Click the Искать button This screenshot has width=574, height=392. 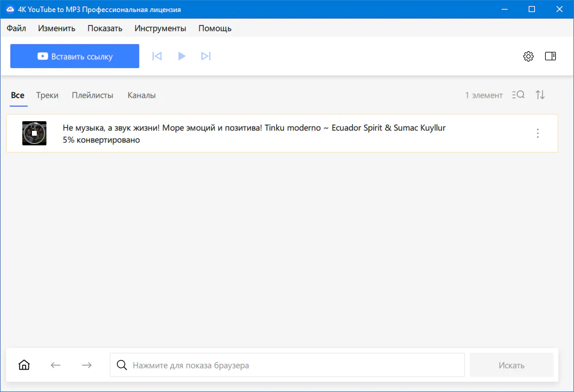(511, 365)
